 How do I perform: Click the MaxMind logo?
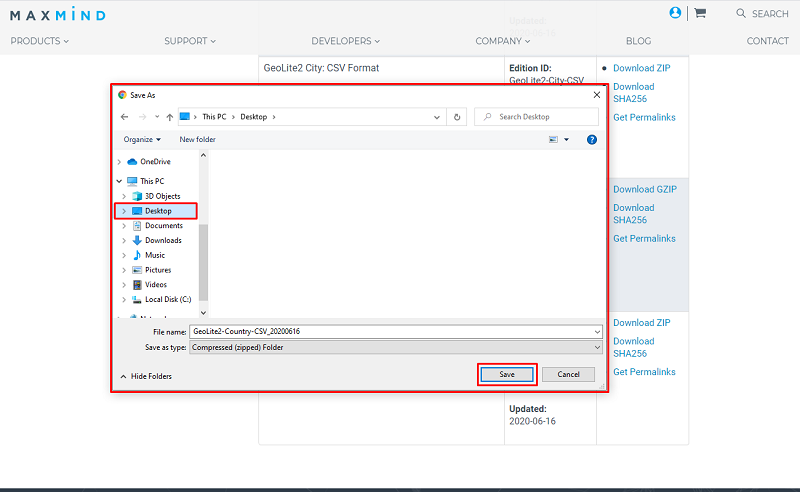pos(58,14)
